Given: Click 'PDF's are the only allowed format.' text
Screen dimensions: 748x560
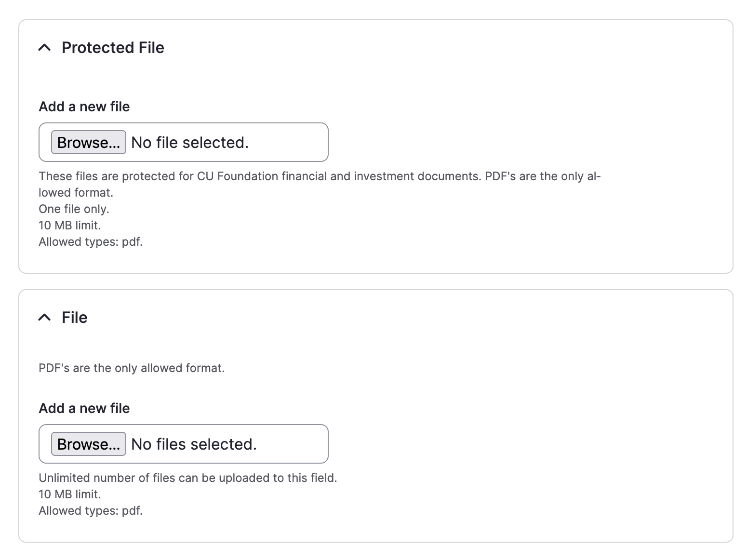Looking at the screenshot, I should (x=132, y=368).
